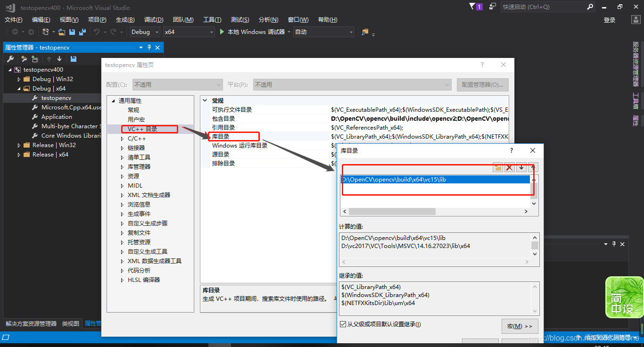This screenshot has width=644, height=347.
Task: Select the 代码分析 tree item
Action: click(139, 271)
